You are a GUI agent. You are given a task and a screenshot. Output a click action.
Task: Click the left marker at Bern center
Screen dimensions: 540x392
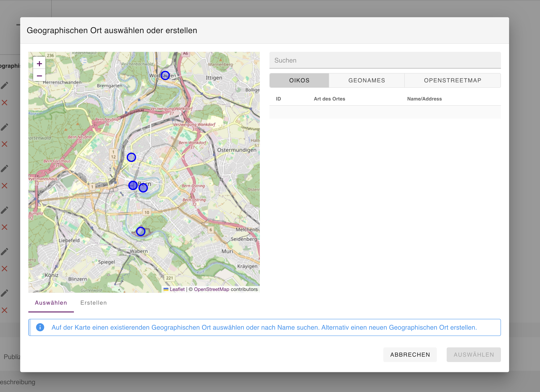(133, 185)
